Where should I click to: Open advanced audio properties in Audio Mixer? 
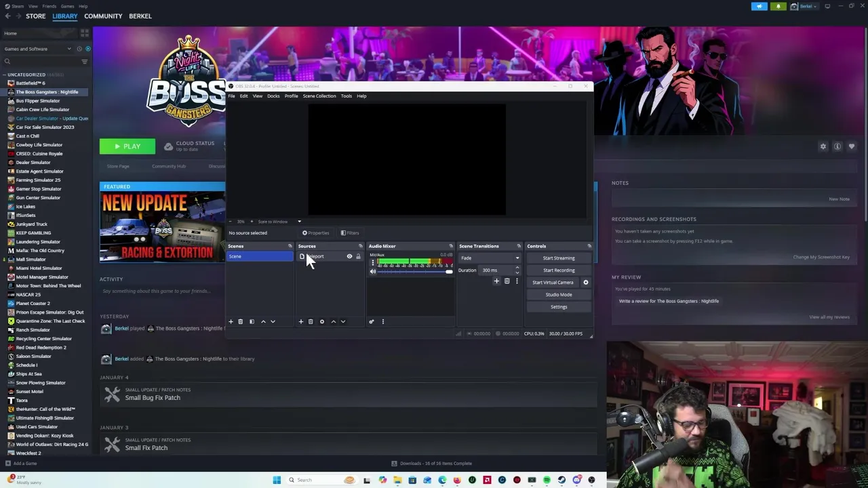click(x=371, y=322)
